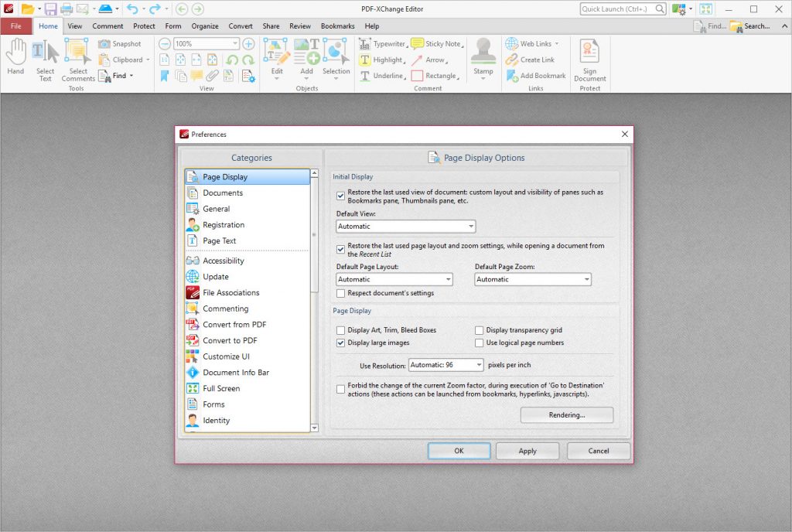Click the email envelope icon
The image size is (792, 532).
click(x=82, y=9)
